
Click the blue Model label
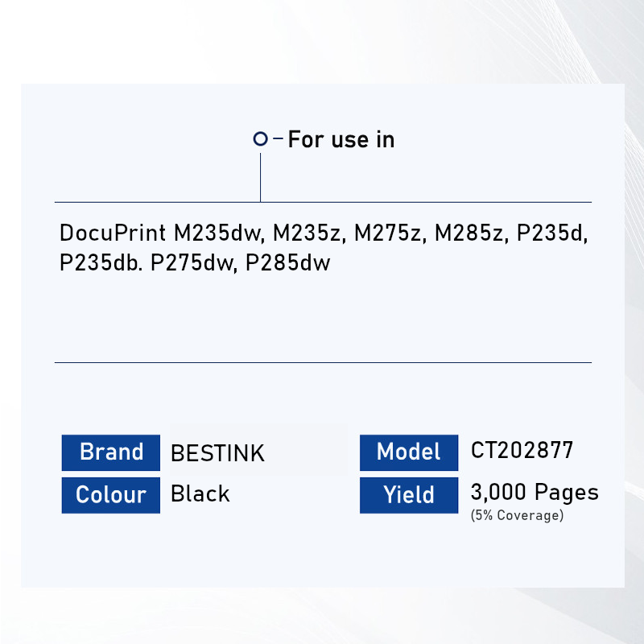[x=409, y=452]
